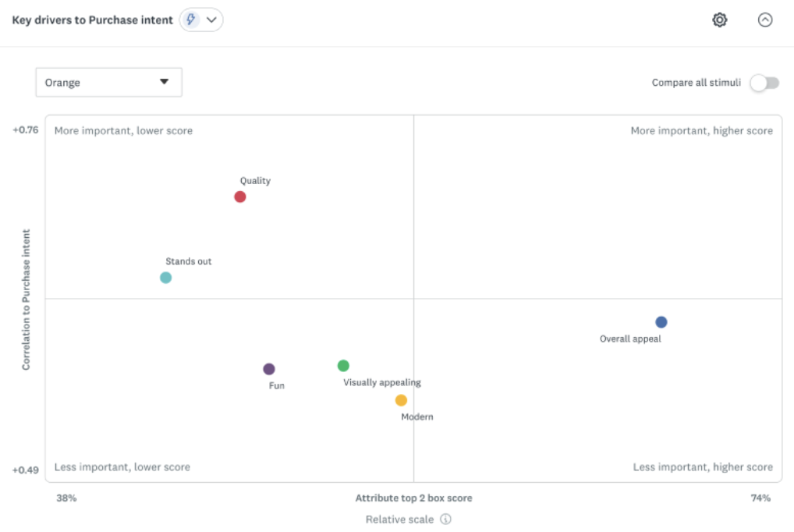Open the lightning bolt insights dropdown
794x532 pixels.
[x=201, y=20]
